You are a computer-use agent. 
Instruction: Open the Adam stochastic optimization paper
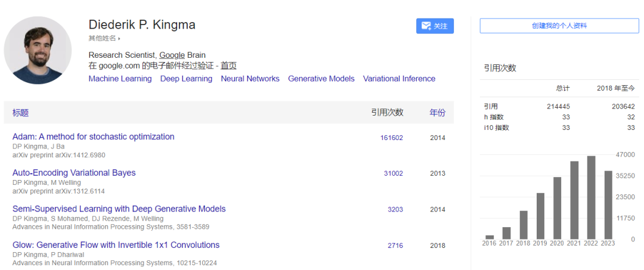[x=93, y=136]
